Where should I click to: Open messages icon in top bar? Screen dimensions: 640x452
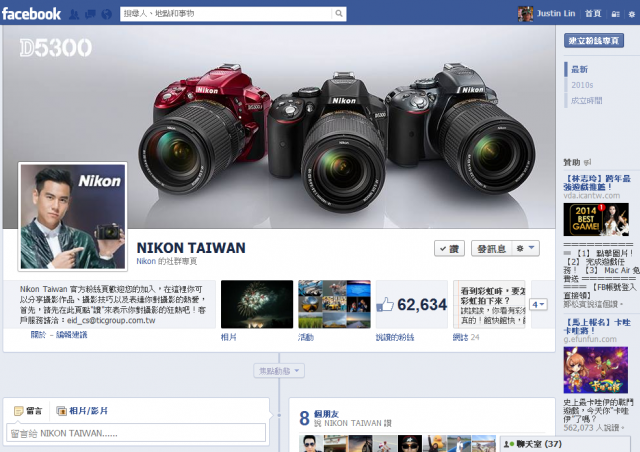tap(90, 15)
